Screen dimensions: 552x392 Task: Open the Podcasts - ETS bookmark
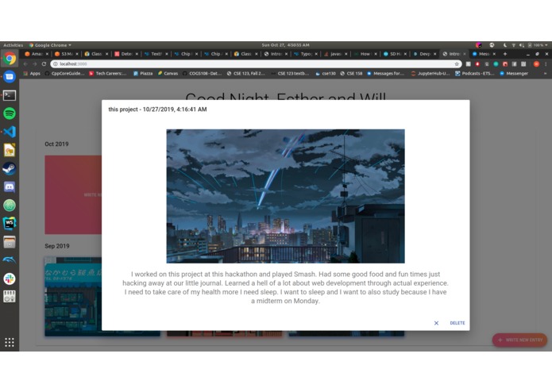pos(474,74)
